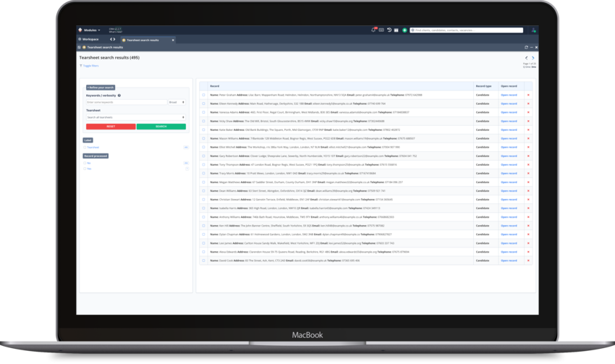
Task: Click the keyboard shortcuts icon in top bar
Action: [381, 30]
